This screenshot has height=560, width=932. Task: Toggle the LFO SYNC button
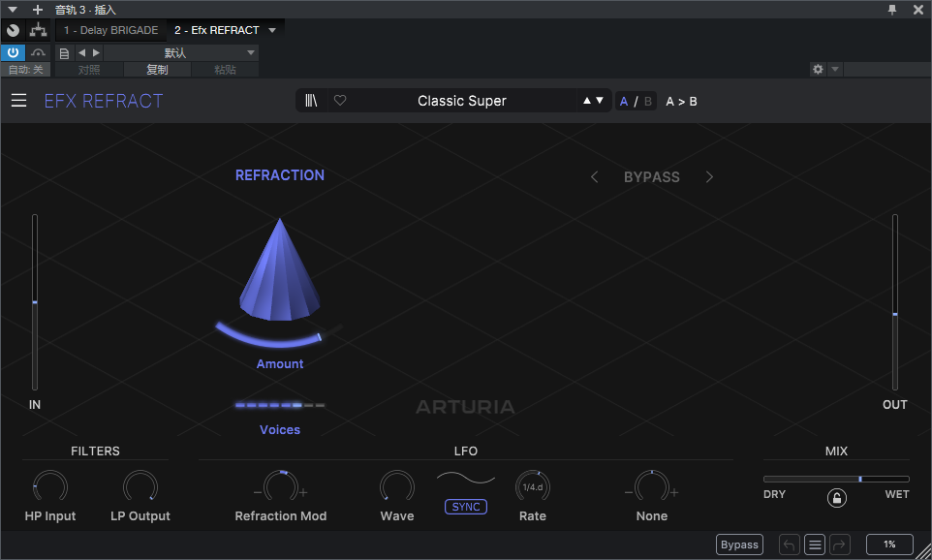(466, 507)
